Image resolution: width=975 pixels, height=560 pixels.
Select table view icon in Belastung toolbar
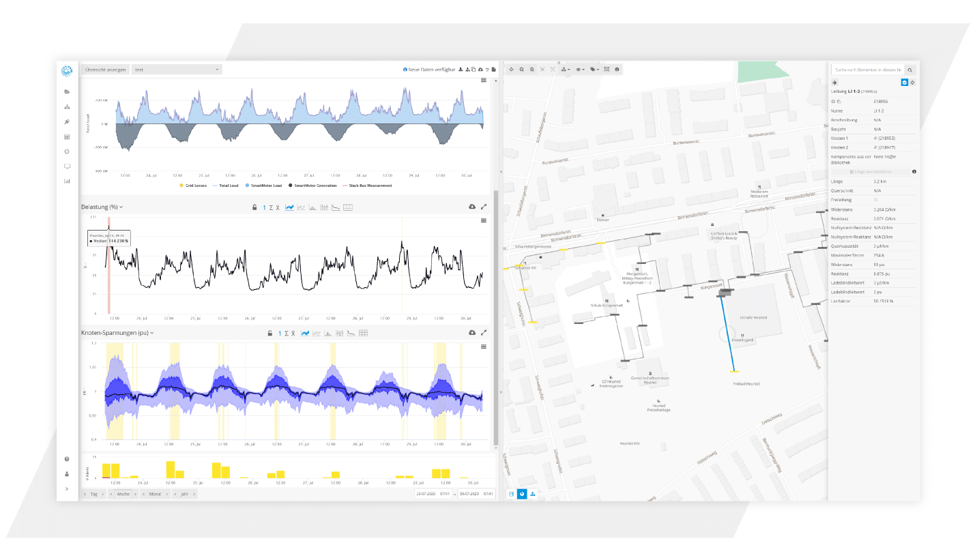pyautogui.click(x=348, y=207)
